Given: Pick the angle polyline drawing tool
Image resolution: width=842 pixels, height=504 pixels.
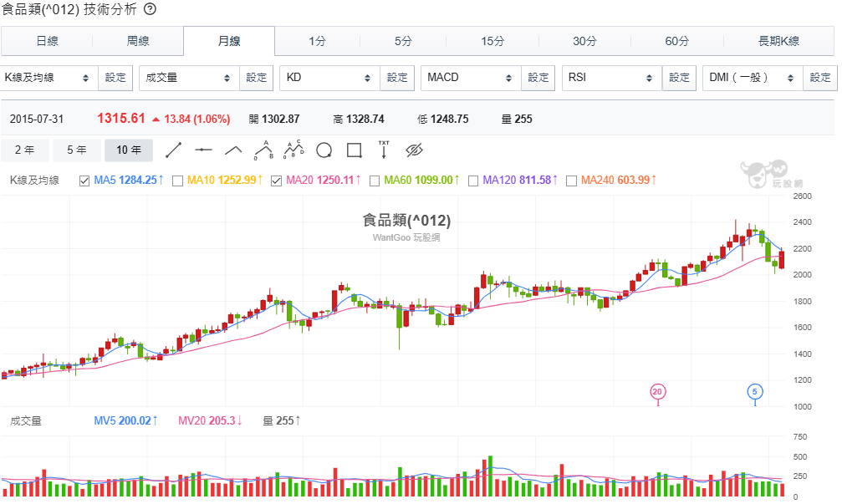Looking at the screenshot, I should point(233,150).
